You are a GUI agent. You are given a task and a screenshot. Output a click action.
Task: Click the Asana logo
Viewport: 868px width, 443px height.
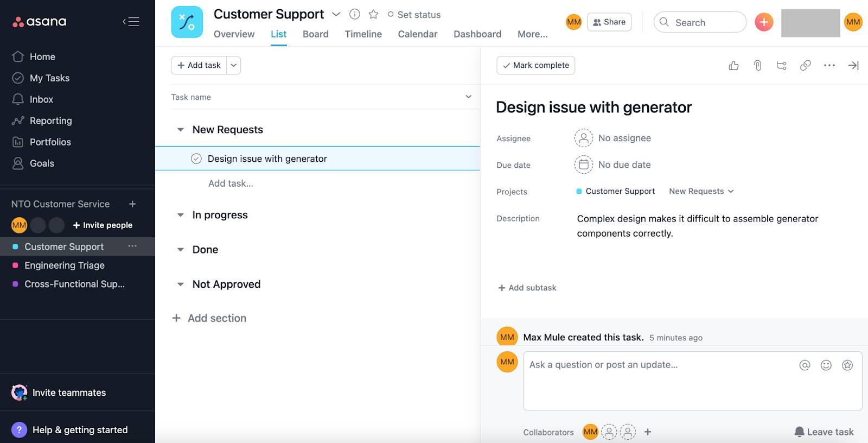tap(39, 22)
